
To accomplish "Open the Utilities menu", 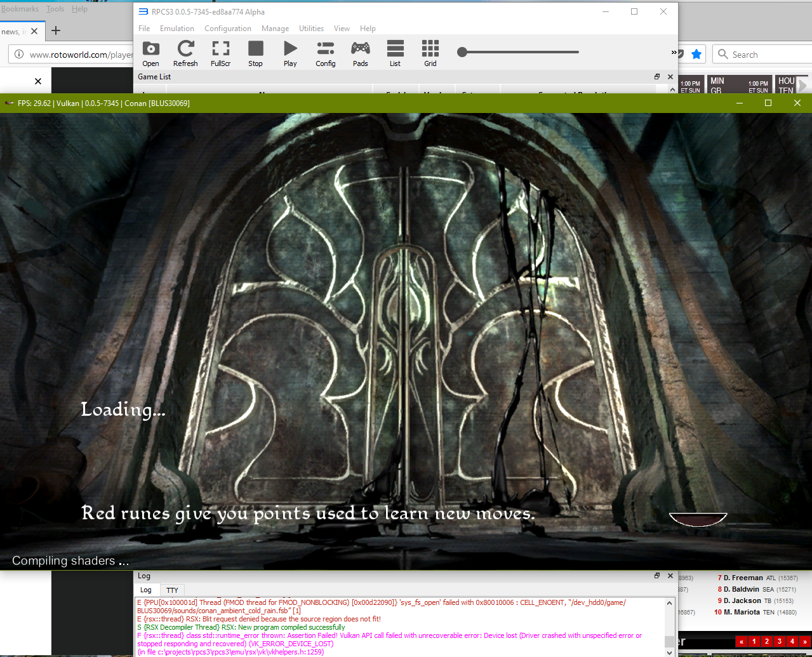I will [311, 29].
